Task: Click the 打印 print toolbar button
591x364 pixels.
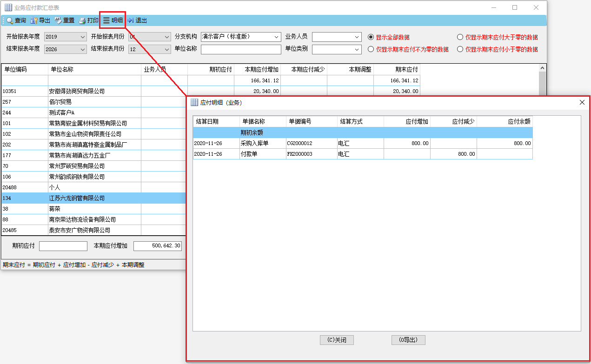Action: pyautogui.click(x=89, y=20)
